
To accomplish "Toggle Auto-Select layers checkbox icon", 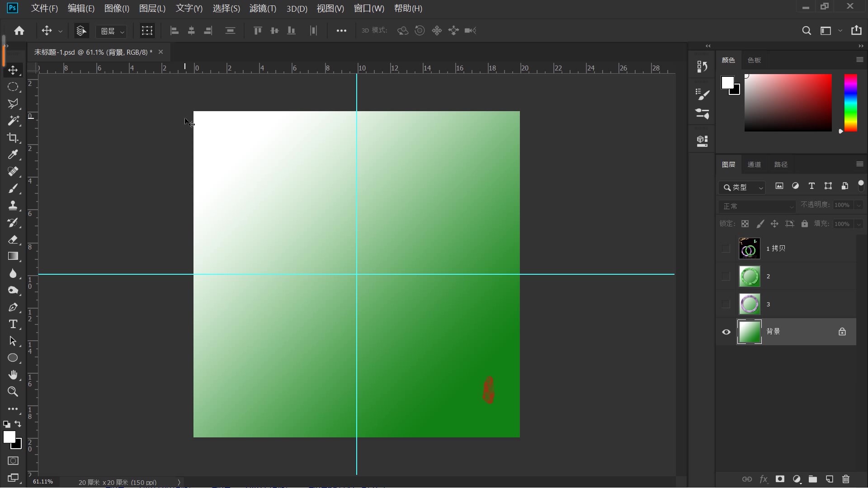I will pos(81,31).
